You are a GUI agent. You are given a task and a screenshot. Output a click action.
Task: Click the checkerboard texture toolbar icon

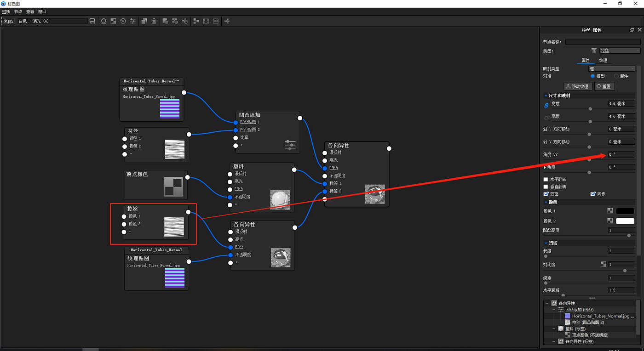click(113, 21)
